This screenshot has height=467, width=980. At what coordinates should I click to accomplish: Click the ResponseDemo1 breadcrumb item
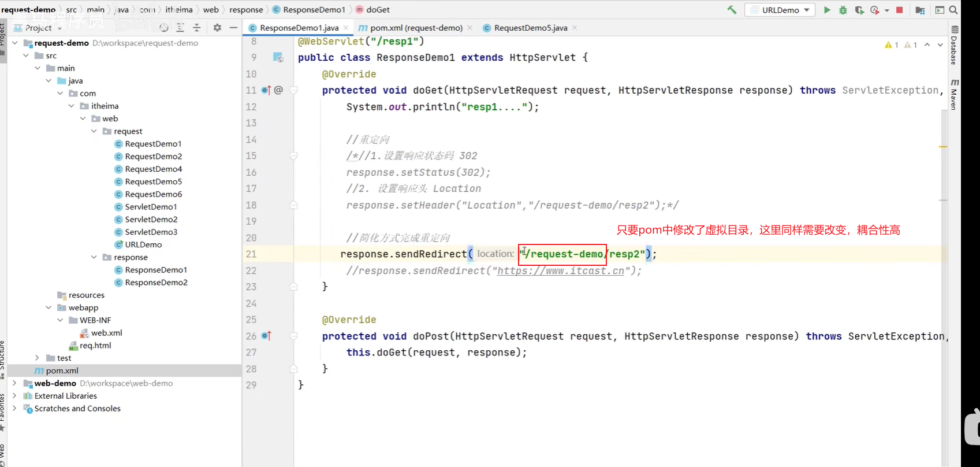pyautogui.click(x=308, y=10)
